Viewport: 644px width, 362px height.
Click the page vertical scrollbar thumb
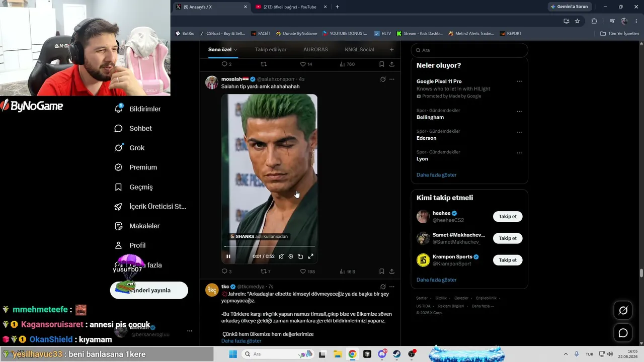(641, 273)
